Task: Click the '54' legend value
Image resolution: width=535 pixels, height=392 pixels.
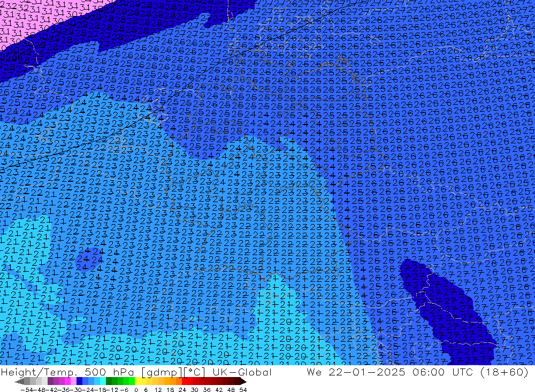Action: click(x=243, y=390)
